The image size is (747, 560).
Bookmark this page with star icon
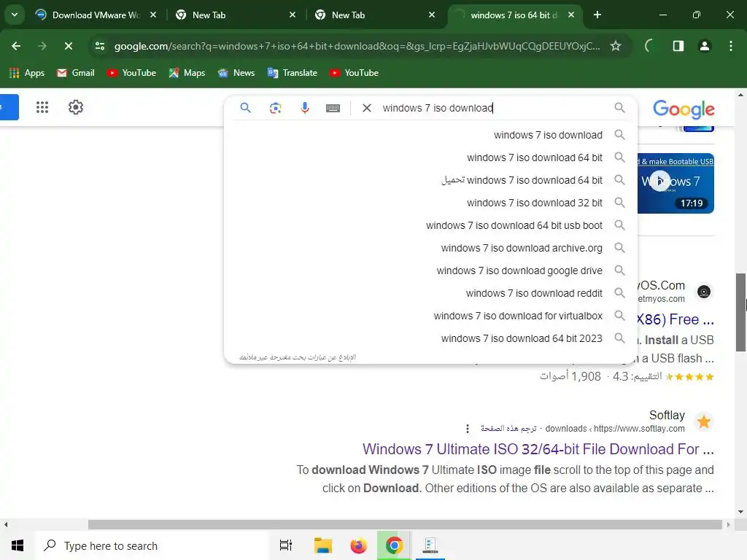[x=616, y=46]
